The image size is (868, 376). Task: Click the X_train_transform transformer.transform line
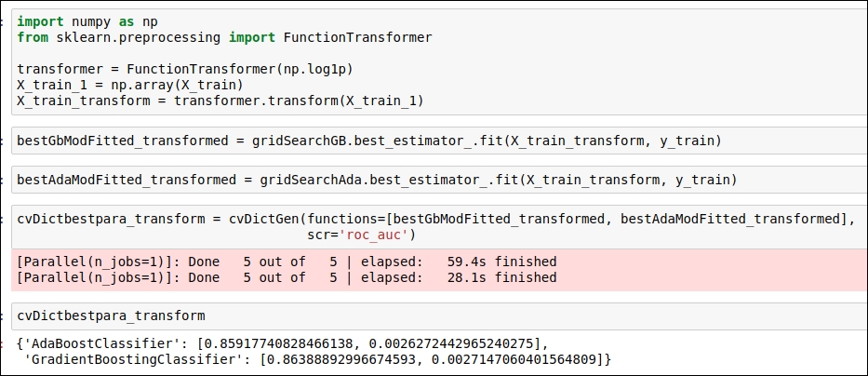(220, 101)
